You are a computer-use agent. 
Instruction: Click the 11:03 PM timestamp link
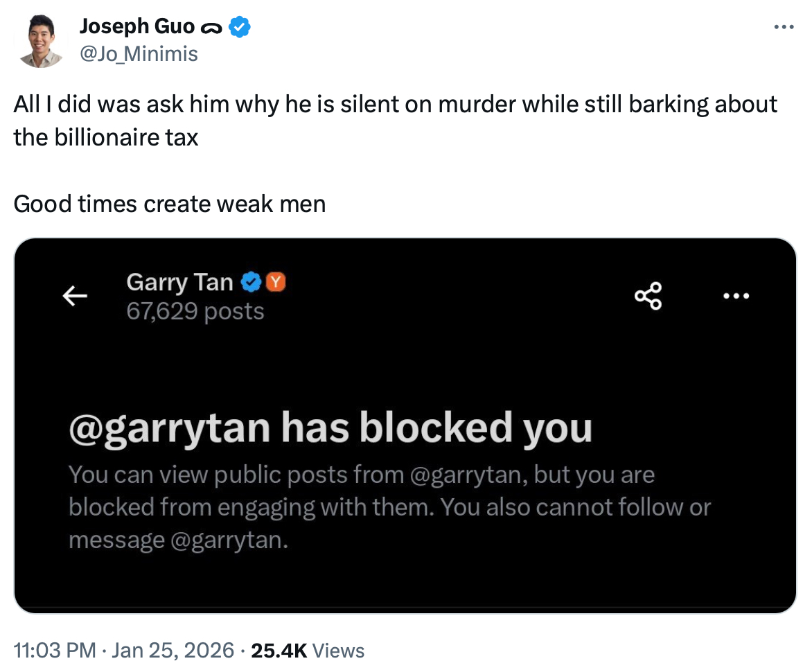55,651
